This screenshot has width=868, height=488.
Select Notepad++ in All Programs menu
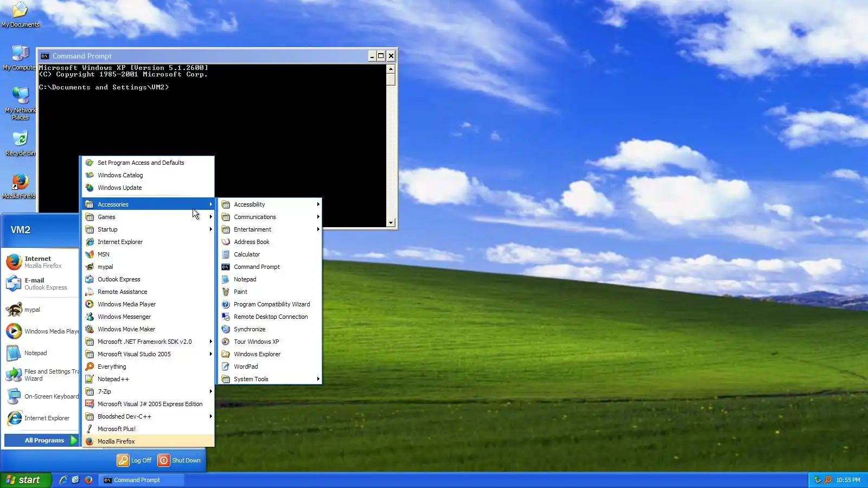[148, 379]
